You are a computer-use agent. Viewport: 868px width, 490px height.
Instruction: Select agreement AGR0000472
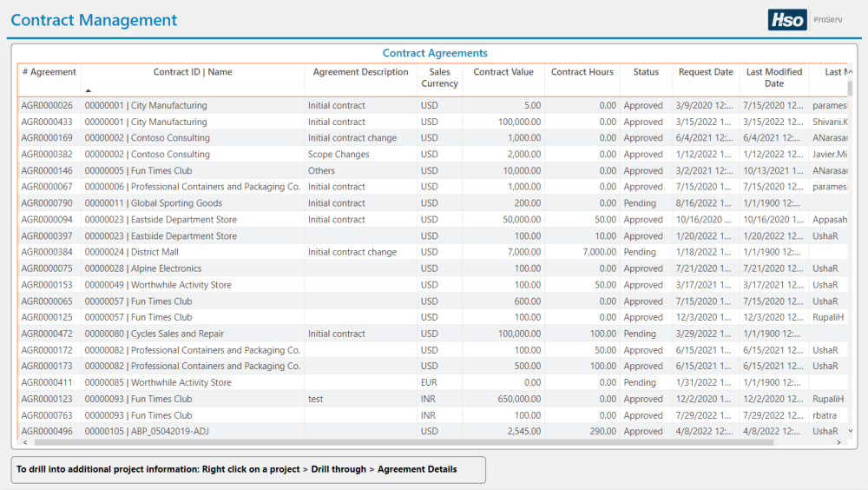click(x=47, y=334)
